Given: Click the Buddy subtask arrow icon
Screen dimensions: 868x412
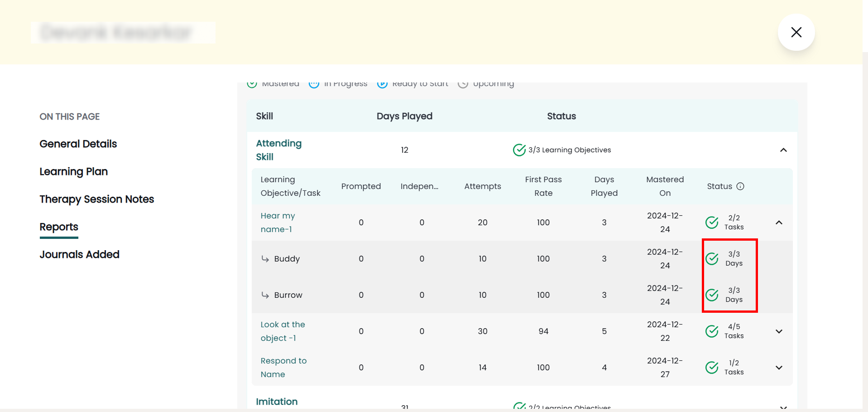Looking at the screenshot, I should tap(265, 259).
